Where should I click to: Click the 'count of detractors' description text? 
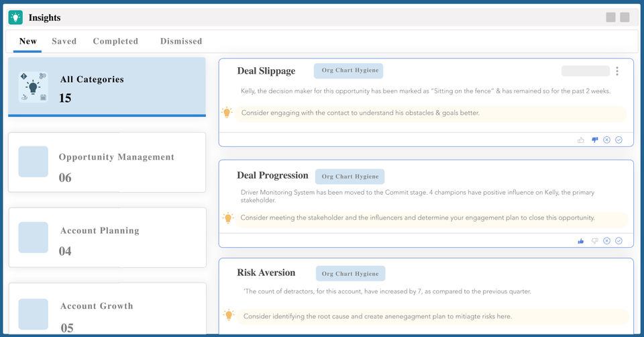[x=387, y=291]
